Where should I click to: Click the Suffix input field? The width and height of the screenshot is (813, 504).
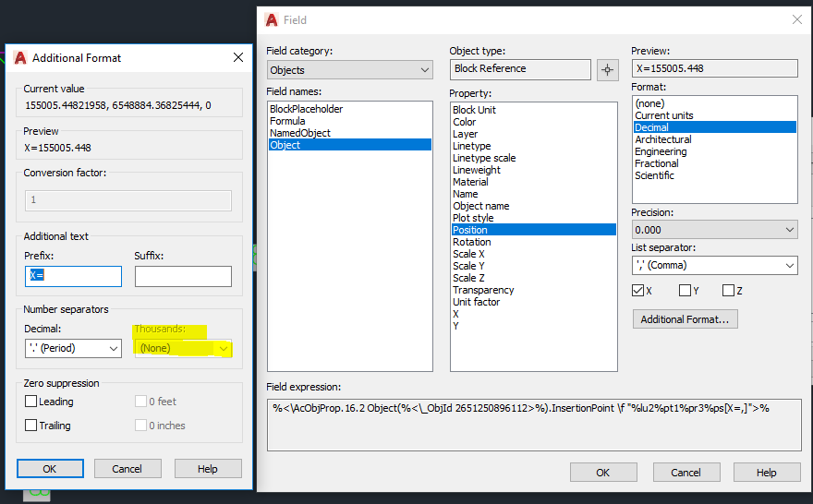pyautogui.click(x=183, y=276)
